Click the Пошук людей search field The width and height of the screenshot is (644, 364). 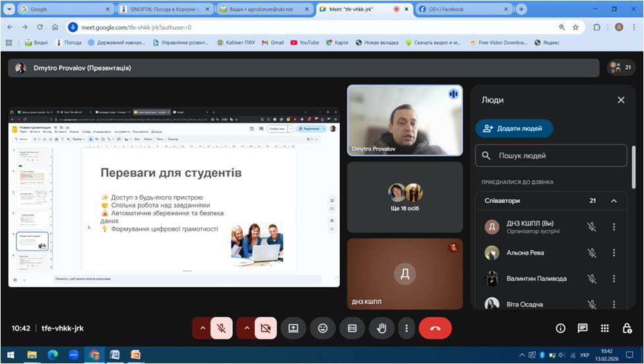pos(551,156)
